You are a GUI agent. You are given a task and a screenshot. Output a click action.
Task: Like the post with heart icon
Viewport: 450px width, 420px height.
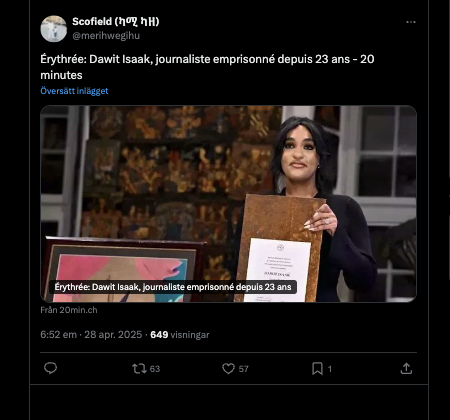(x=228, y=369)
